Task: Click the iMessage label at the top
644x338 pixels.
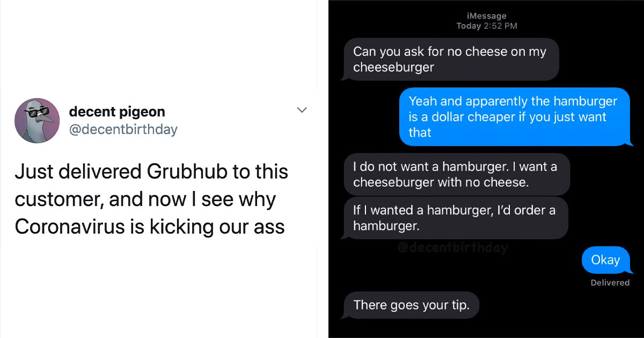Action: tap(486, 16)
